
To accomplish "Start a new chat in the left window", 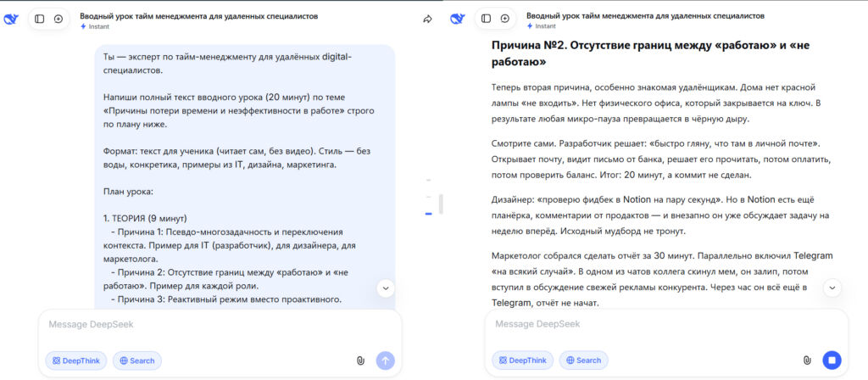I will click(58, 19).
